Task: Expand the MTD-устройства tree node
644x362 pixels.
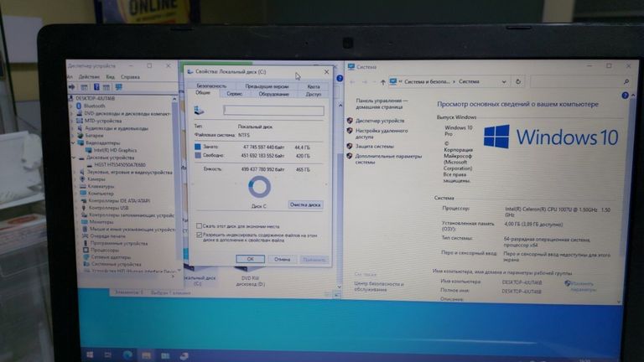Action: (72, 121)
